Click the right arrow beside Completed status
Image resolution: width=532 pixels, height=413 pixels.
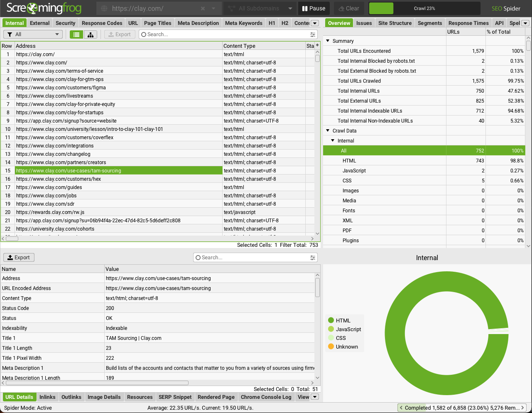523,408
